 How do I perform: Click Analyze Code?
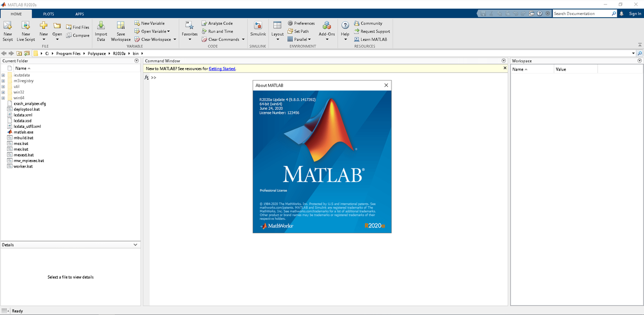point(217,23)
